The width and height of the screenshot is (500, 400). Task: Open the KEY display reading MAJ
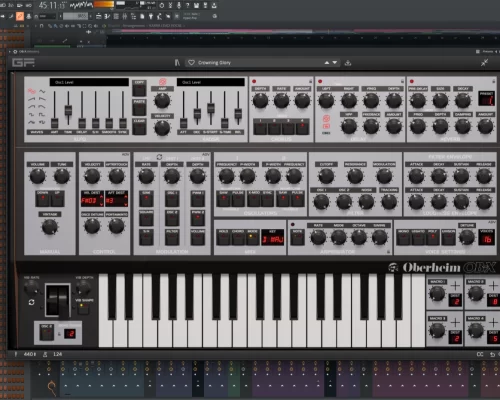click(273, 237)
